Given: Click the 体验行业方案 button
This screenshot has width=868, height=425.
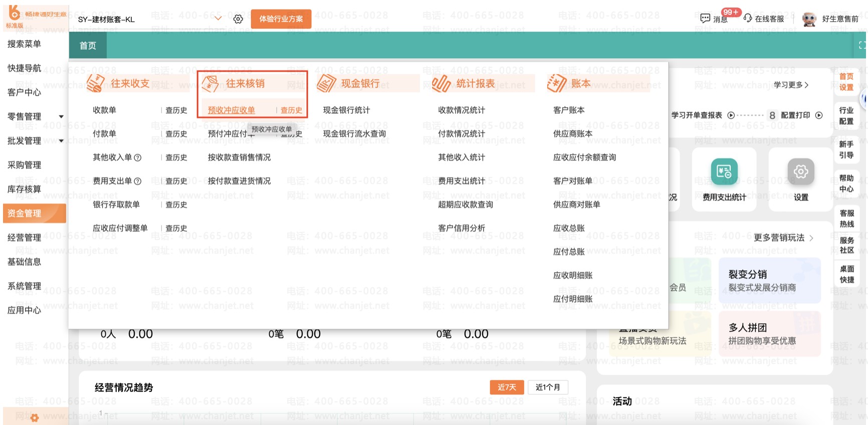Looking at the screenshot, I should point(281,19).
